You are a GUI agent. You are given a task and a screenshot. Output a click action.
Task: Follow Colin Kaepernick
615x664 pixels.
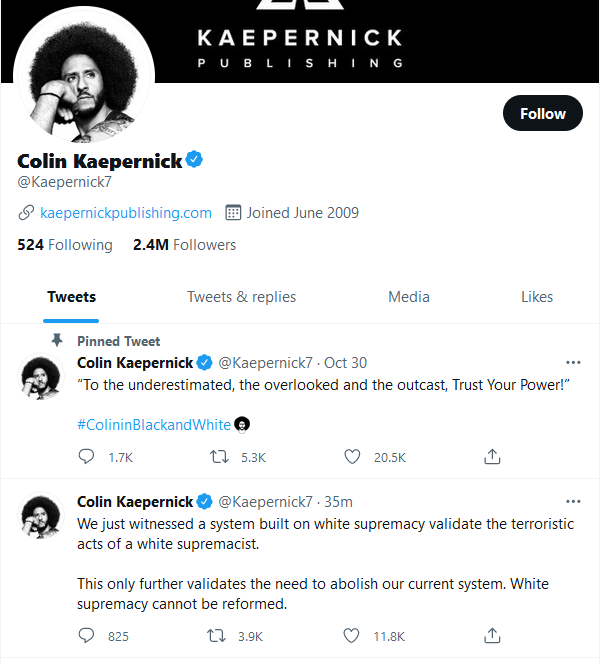tap(543, 113)
